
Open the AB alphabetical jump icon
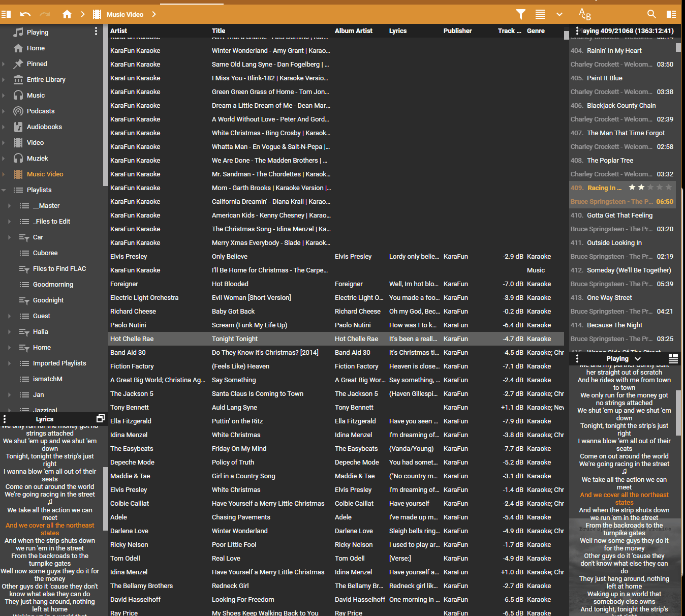[x=585, y=14]
